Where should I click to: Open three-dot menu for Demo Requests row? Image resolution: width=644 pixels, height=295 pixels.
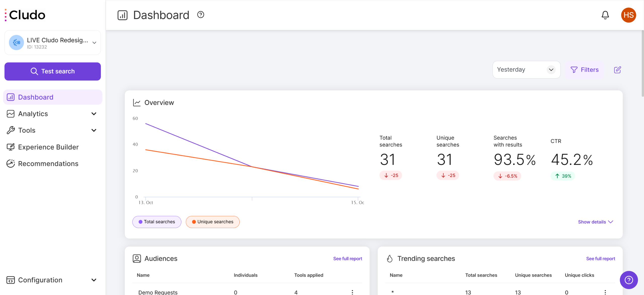pos(352,292)
